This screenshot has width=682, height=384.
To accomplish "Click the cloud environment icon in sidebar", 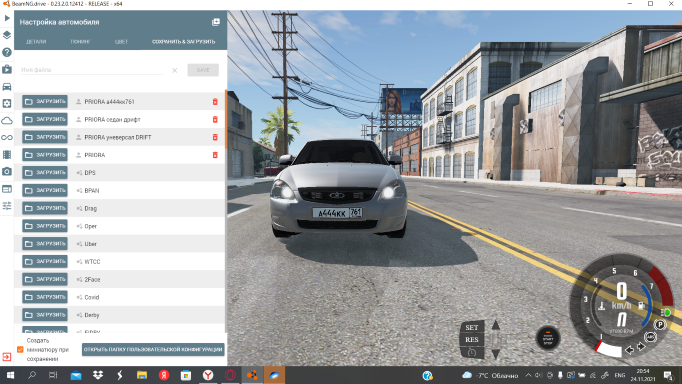I will 7,121.
